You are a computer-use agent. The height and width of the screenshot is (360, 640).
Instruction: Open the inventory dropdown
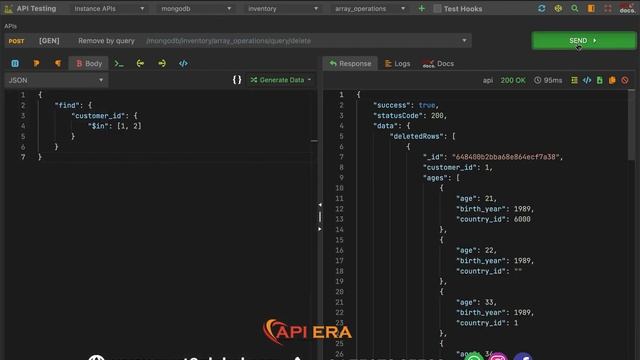pyautogui.click(x=283, y=8)
